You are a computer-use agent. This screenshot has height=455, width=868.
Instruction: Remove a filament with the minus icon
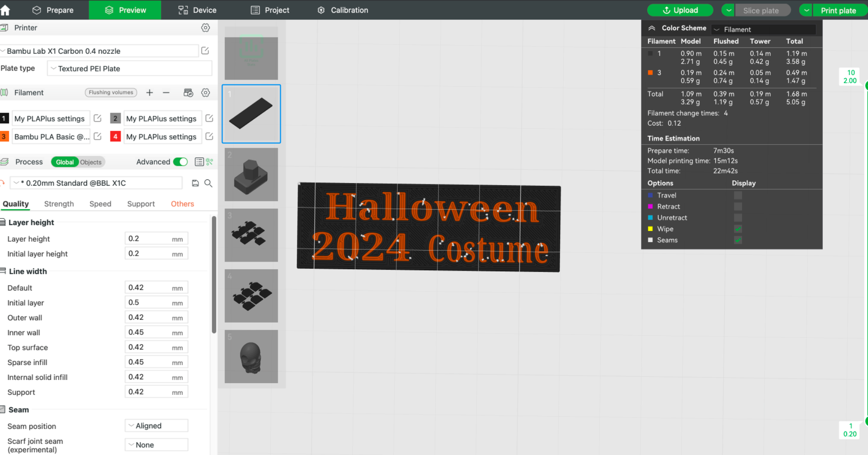(x=166, y=93)
